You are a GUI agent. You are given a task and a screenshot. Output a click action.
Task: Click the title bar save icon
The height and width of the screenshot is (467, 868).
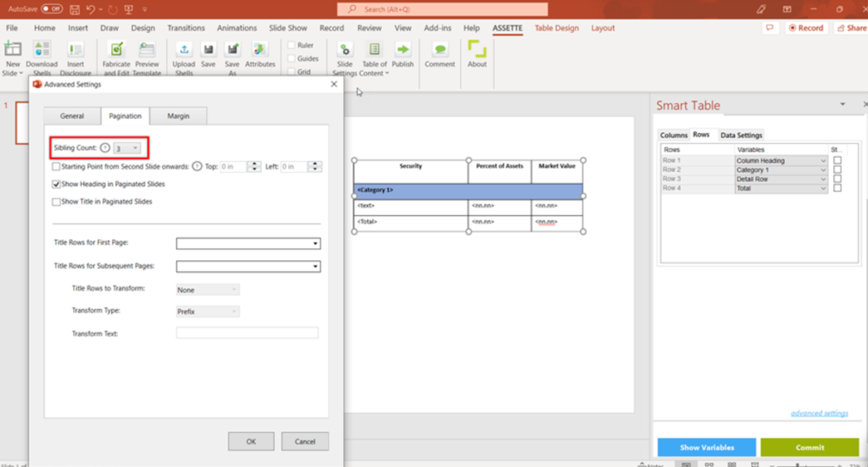(x=75, y=9)
